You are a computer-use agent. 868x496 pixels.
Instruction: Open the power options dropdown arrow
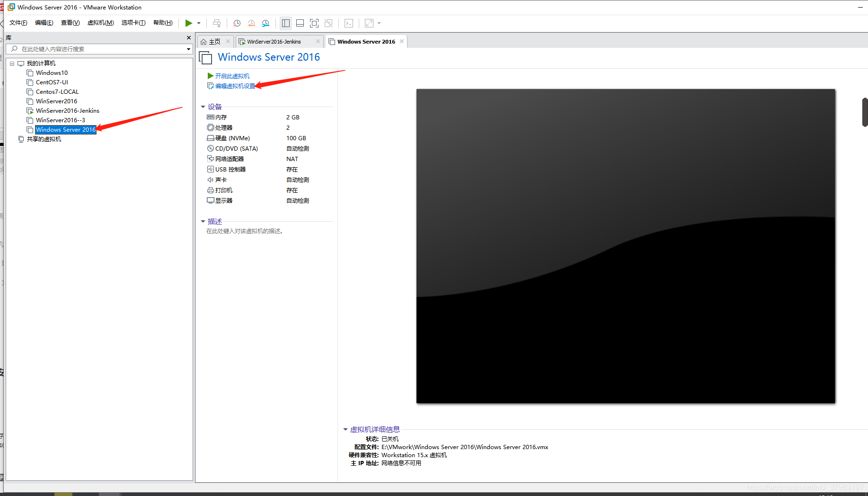[x=199, y=23]
